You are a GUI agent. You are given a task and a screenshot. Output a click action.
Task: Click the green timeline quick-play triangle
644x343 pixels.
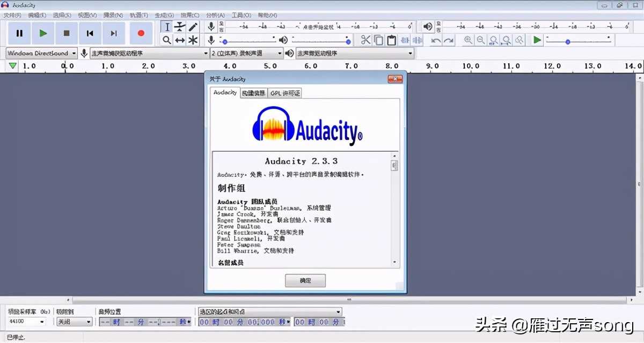[x=12, y=66]
